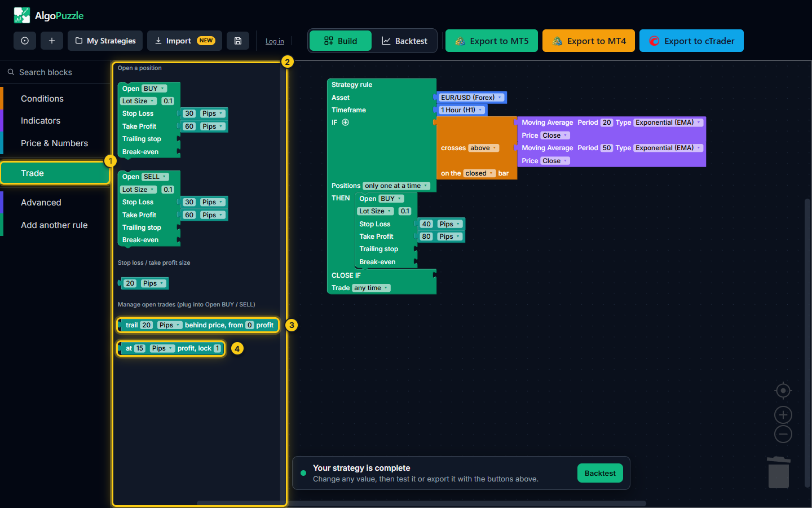The image size is (812, 508).
Task: Select the trail behind price block
Action: (198, 325)
